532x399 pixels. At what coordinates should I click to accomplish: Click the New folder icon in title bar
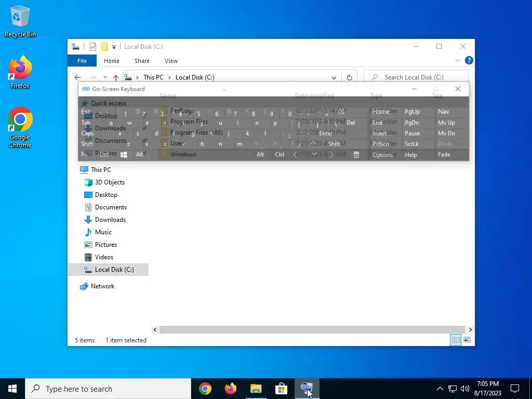click(104, 46)
